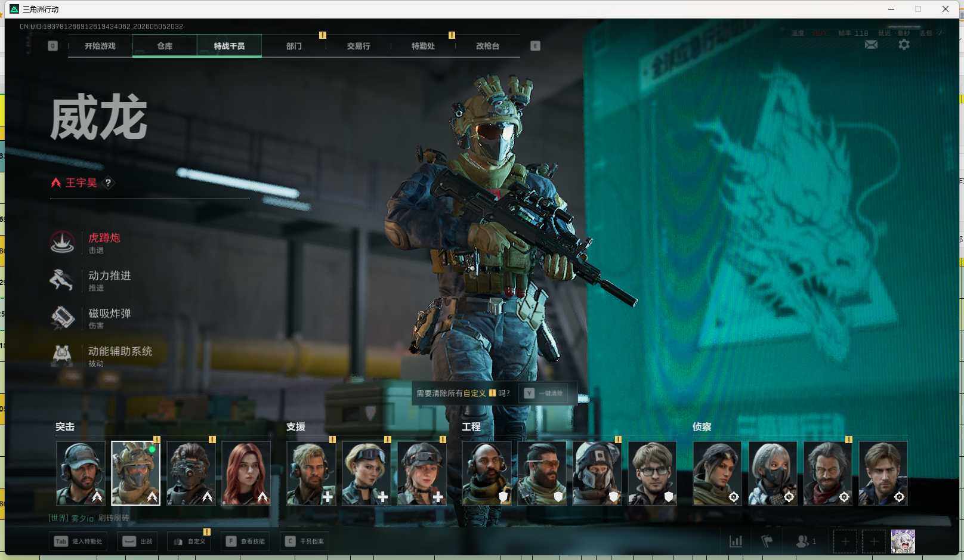Click the 一键清除 button
Screen dimensions: 964x560
pyautogui.click(x=544, y=394)
